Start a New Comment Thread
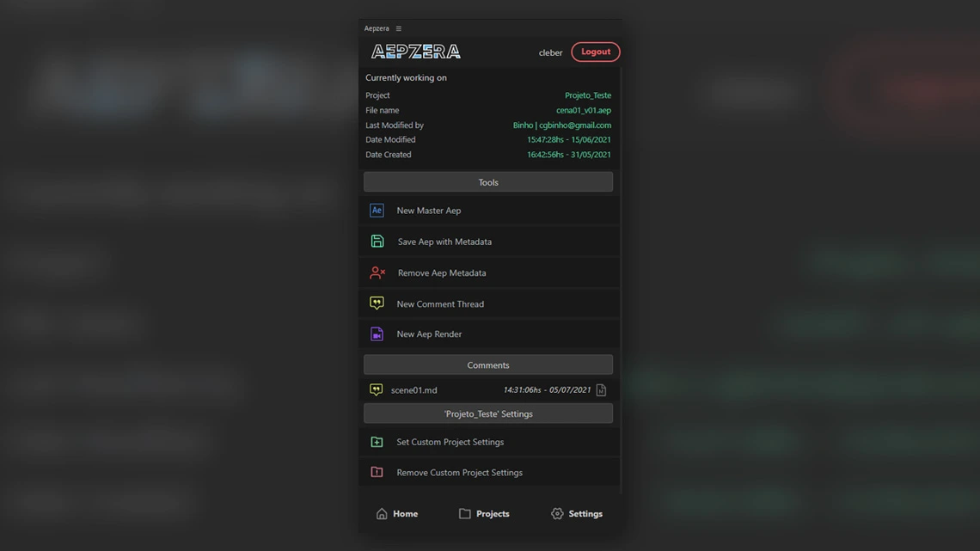Viewport: 980px width, 551px height. pyautogui.click(x=489, y=303)
